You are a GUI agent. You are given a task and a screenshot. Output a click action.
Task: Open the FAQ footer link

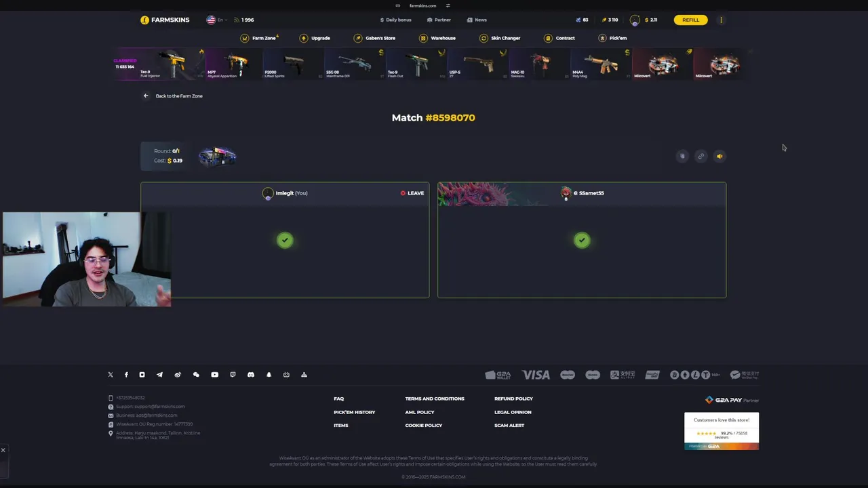click(x=339, y=399)
